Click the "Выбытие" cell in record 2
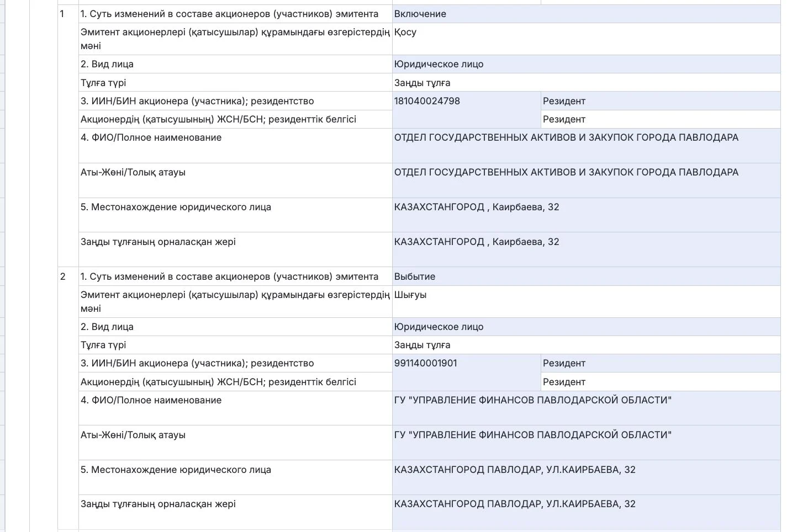The width and height of the screenshot is (792, 532). (415, 276)
